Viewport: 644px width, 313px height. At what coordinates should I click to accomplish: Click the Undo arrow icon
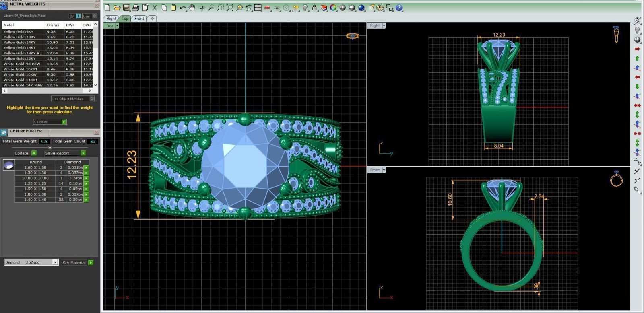pos(183,8)
